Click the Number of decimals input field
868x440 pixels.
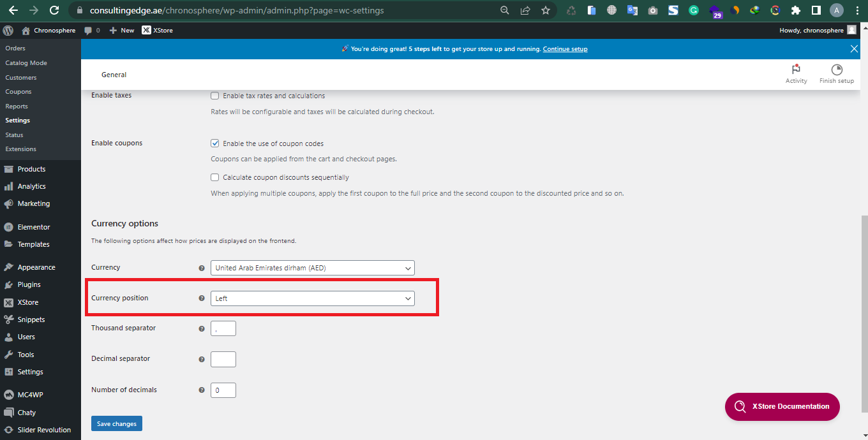[x=223, y=390]
